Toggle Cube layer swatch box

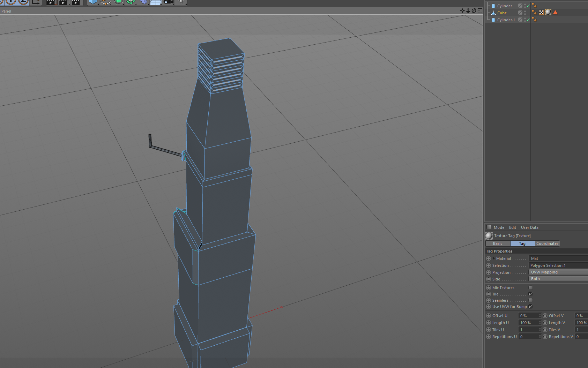(520, 13)
